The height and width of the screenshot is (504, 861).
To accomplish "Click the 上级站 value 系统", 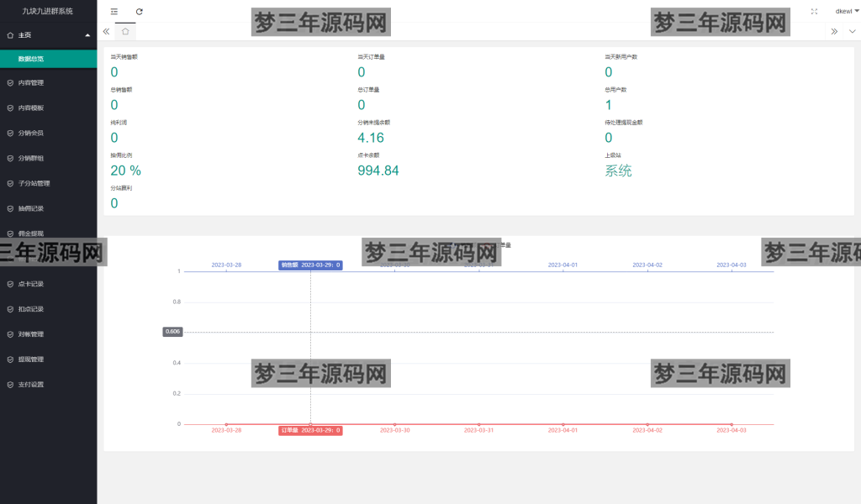I will [618, 171].
